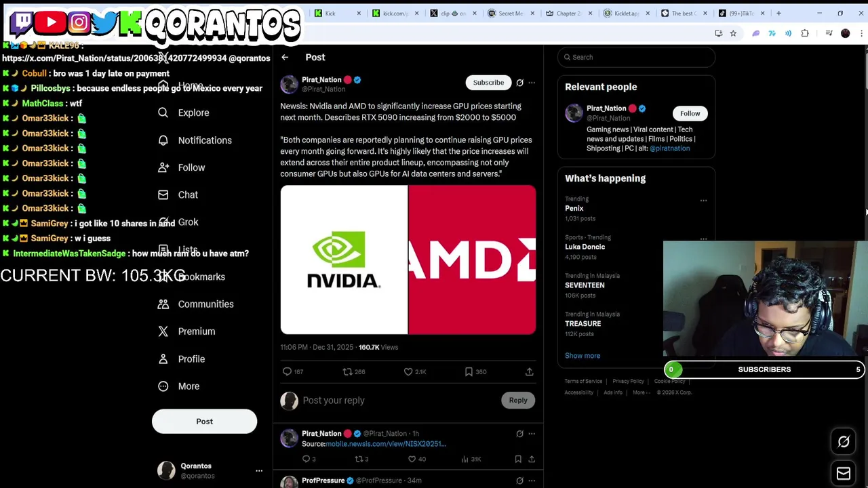This screenshot has width=868, height=488.
Task: Open Terms of Service link
Action: [x=583, y=382]
